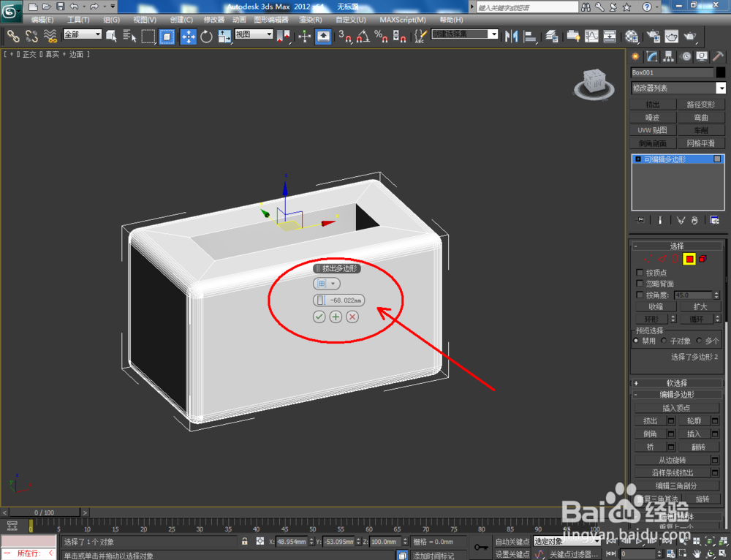Select the 子对象 preview radio button
The width and height of the screenshot is (731, 560).
pos(664,341)
